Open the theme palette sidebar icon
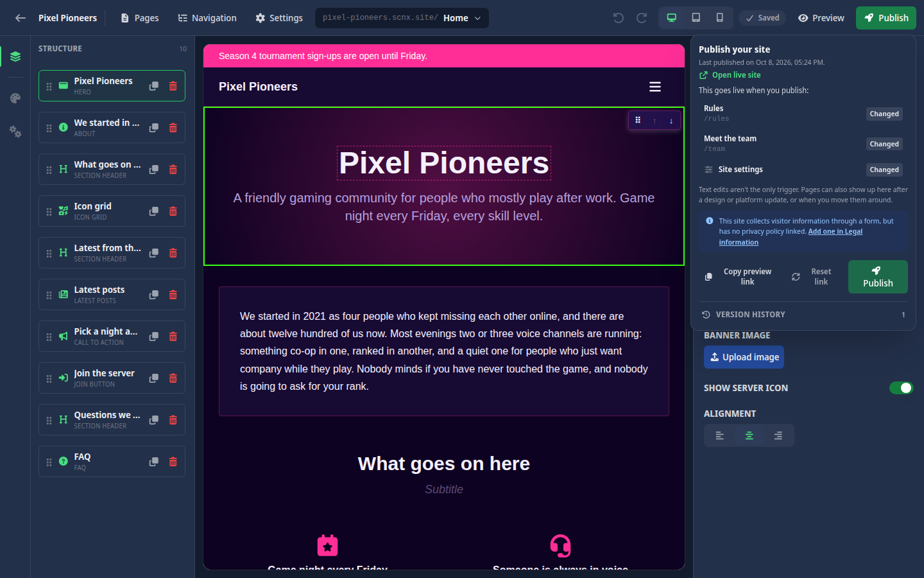924x578 pixels. [15, 98]
